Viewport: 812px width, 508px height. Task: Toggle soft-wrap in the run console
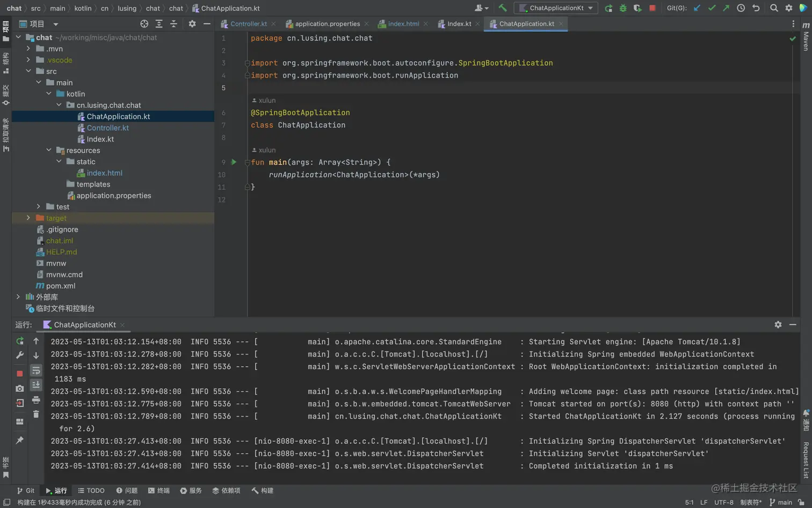36,371
